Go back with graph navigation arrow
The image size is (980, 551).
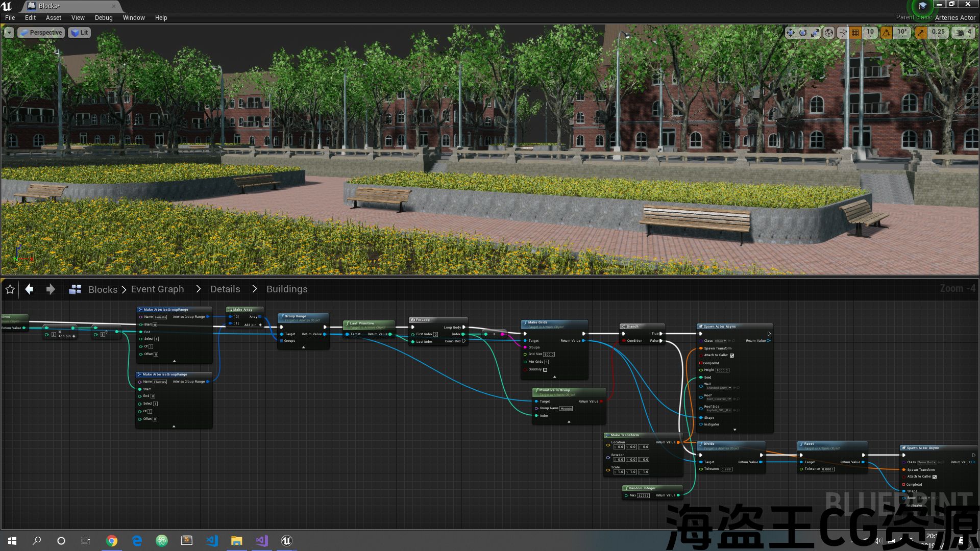30,289
